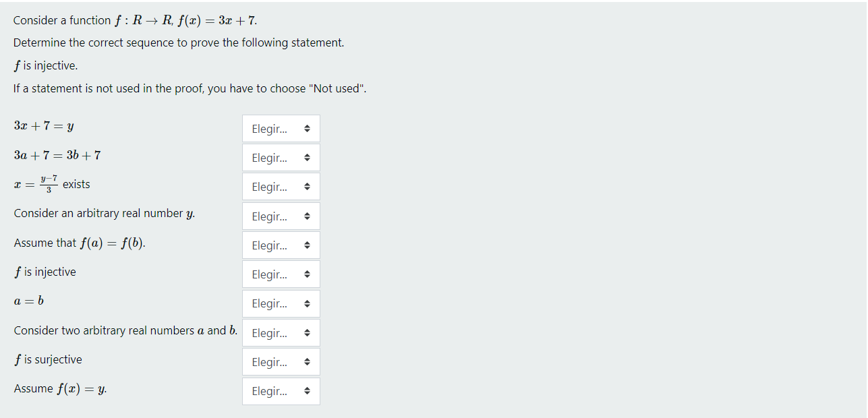The width and height of the screenshot is (868, 418).
Task: Open the dropdown for "x = (y-7)/3 exists"
Action: (x=281, y=187)
